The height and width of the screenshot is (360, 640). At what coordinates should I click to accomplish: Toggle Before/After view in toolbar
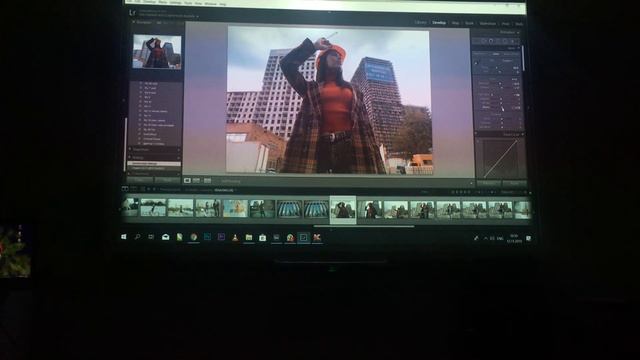[197, 180]
